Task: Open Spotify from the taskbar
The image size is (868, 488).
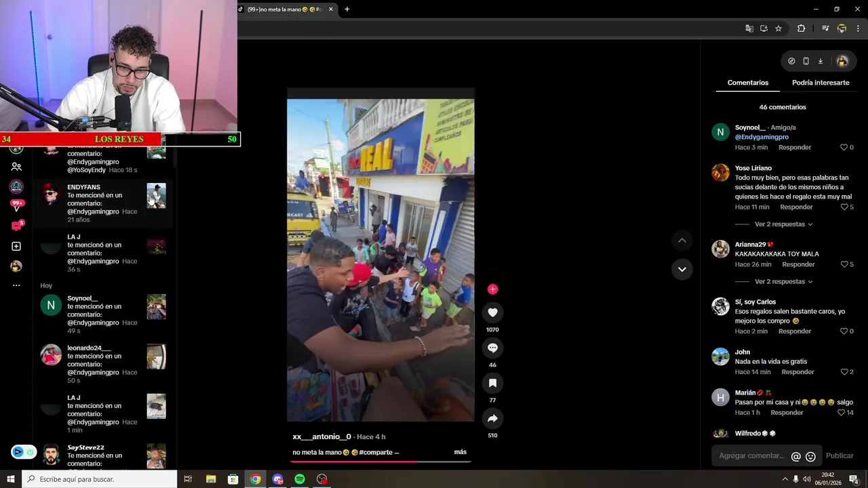Action: [300, 479]
